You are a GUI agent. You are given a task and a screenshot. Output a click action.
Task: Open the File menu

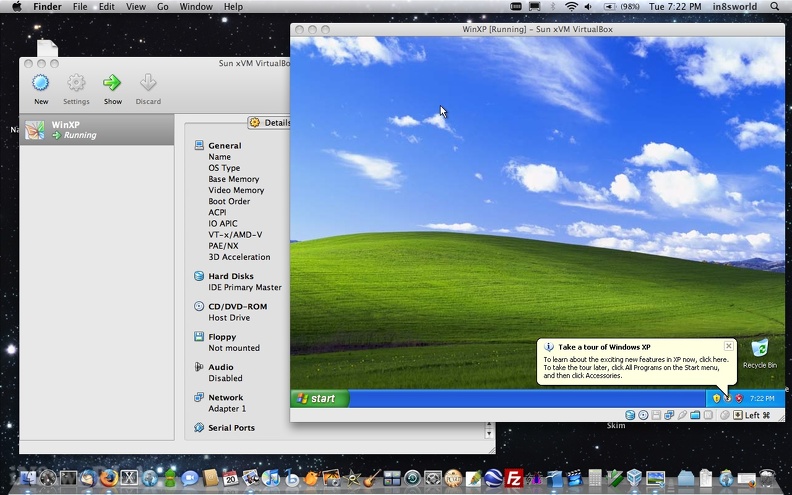tap(80, 7)
